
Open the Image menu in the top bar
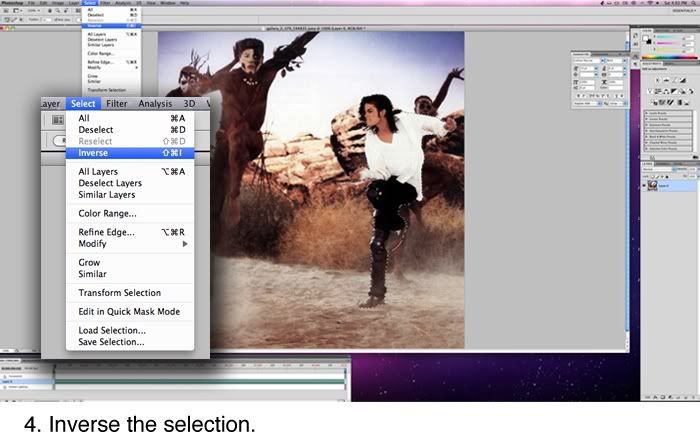pos(58,3)
